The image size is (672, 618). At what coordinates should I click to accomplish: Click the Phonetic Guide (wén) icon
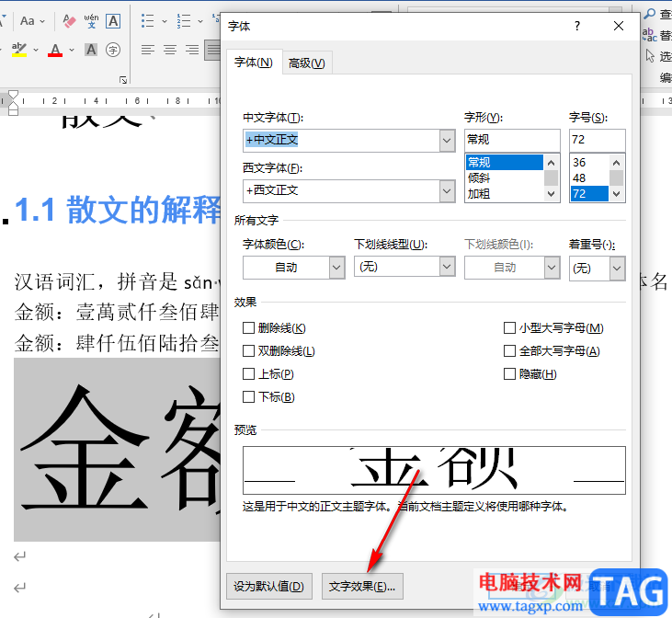click(91, 20)
